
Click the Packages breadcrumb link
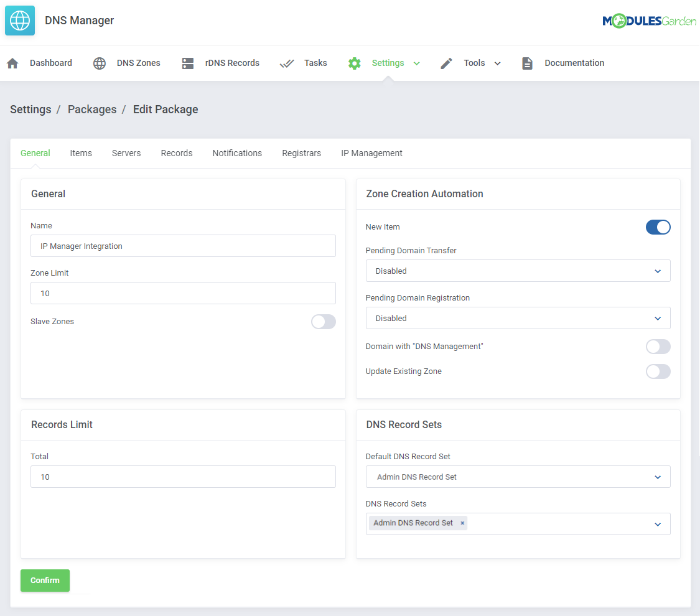(x=92, y=110)
